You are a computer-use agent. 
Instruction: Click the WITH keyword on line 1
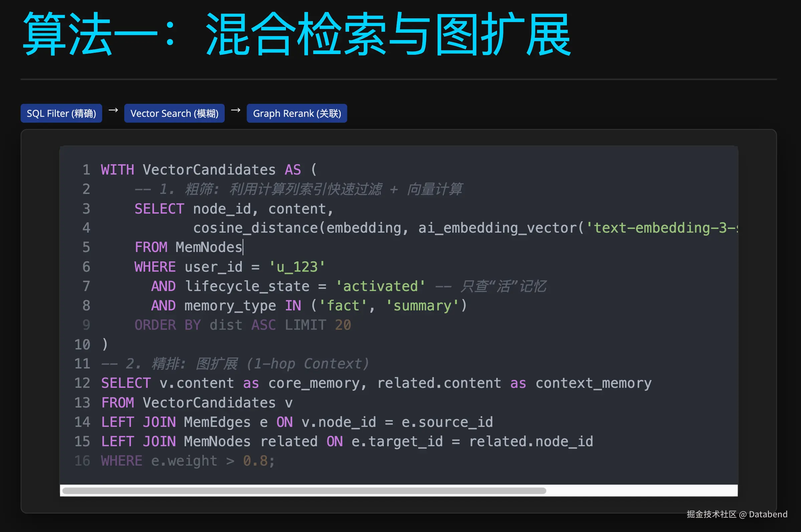tap(117, 170)
